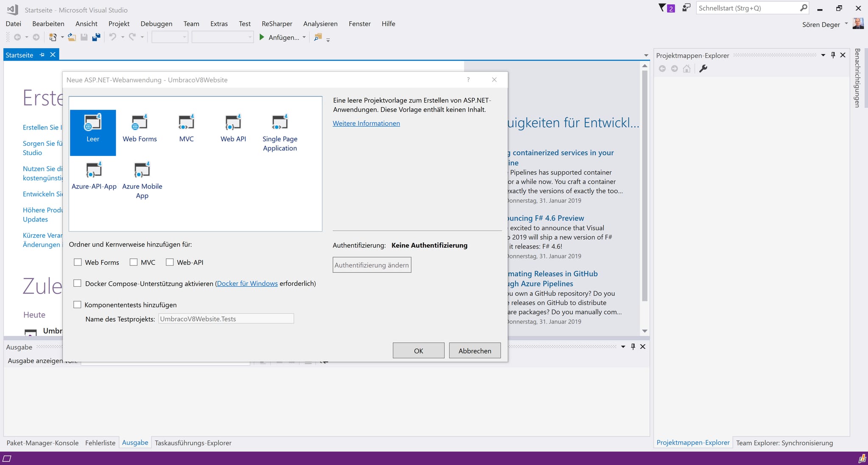Open the Debuggen menu
The width and height of the screenshot is (868, 465).
156,24
